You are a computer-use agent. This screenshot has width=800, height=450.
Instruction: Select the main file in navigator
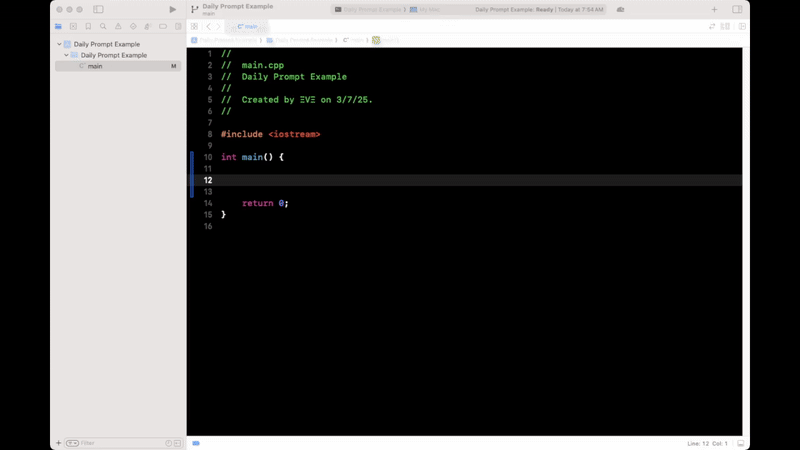click(x=95, y=66)
